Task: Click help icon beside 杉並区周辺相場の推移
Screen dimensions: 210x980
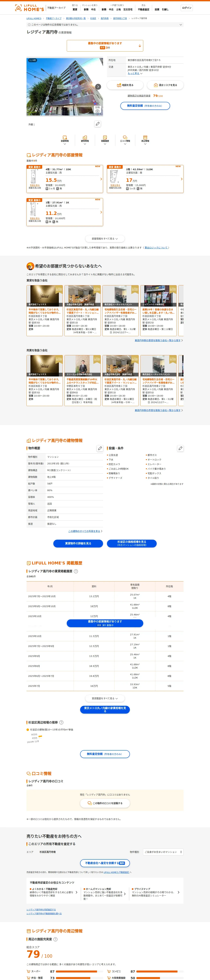Action: tap(61, 722)
